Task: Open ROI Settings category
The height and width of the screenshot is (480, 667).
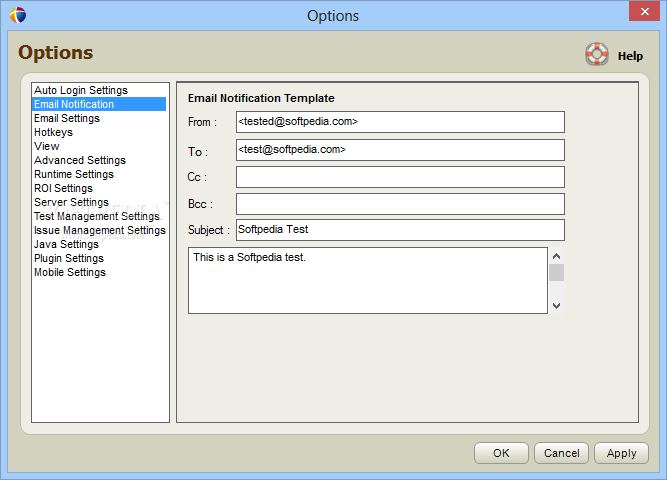Action: (x=99, y=189)
